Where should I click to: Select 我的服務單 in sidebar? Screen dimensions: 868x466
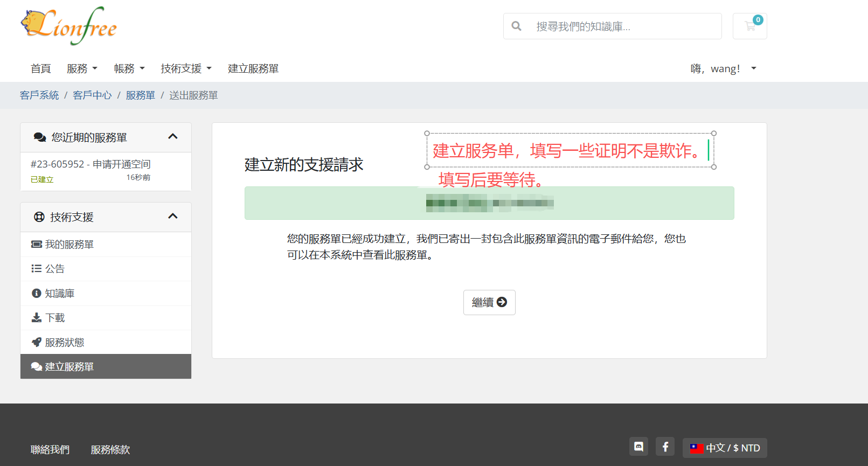tap(106, 244)
